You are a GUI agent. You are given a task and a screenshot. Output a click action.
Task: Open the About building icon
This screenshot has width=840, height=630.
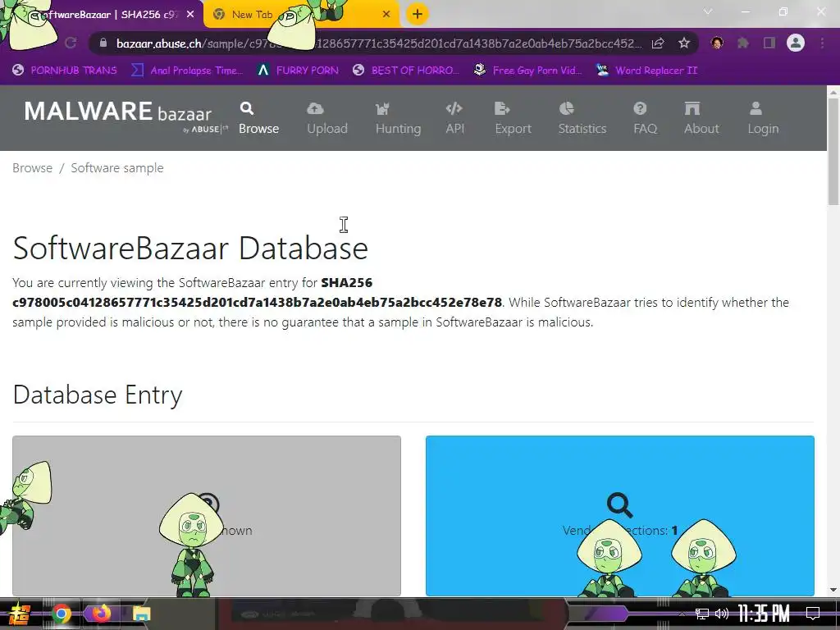tap(692, 109)
